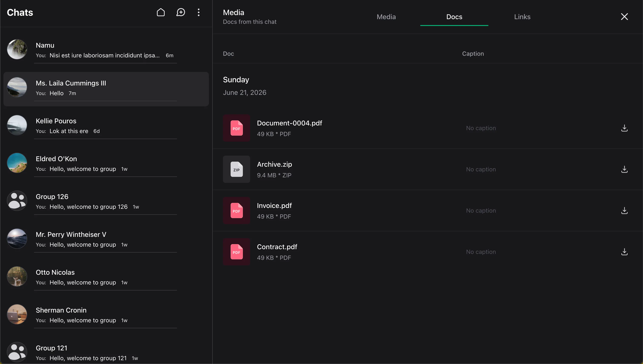Download Document-0004.pdf
The image size is (643, 364).
(x=624, y=128)
